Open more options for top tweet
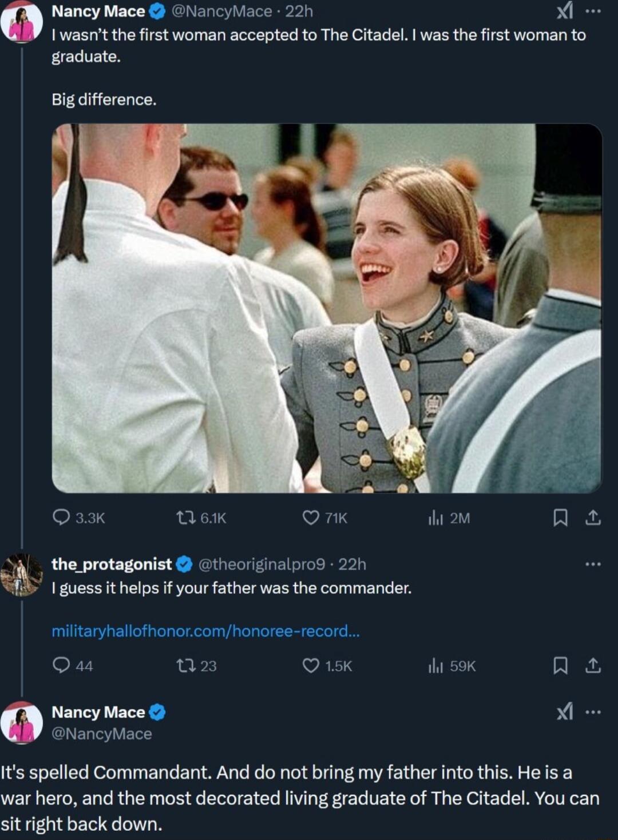618x840 pixels. pos(593,11)
